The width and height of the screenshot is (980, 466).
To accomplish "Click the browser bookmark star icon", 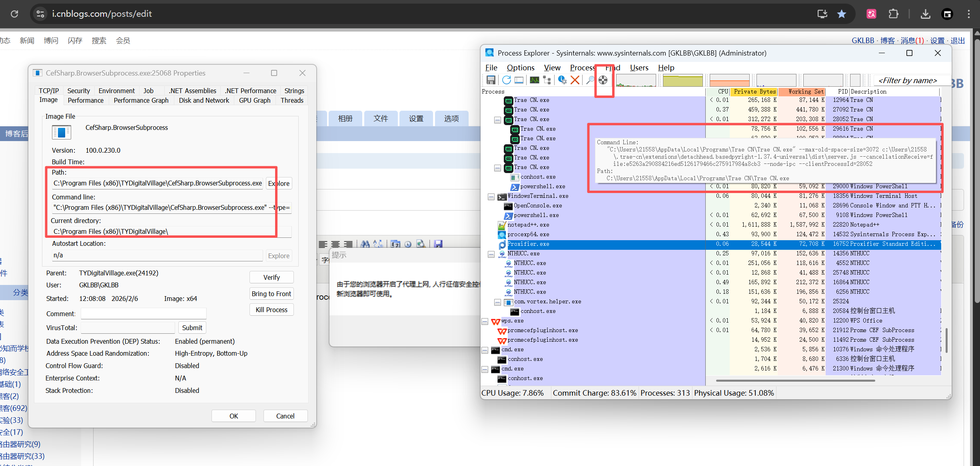I will 842,14.
